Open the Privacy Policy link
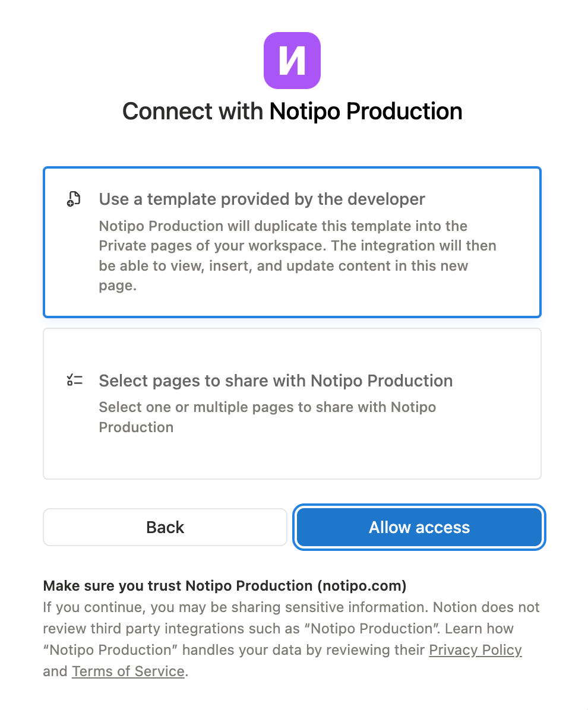This screenshot has width=588, height=710. click(475, 650)
